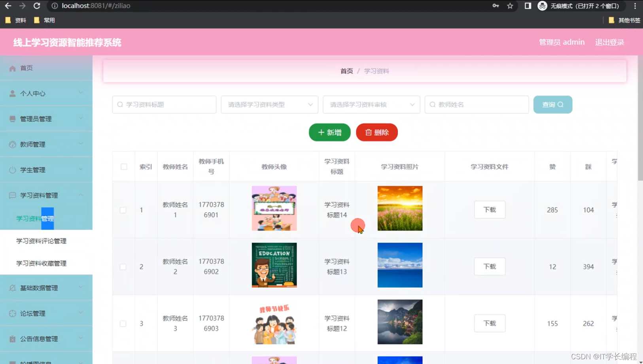The width and height of the screenshot is (643, 364).
Task: Open the 教师管理 section icon
Action: tap(11, 144)
